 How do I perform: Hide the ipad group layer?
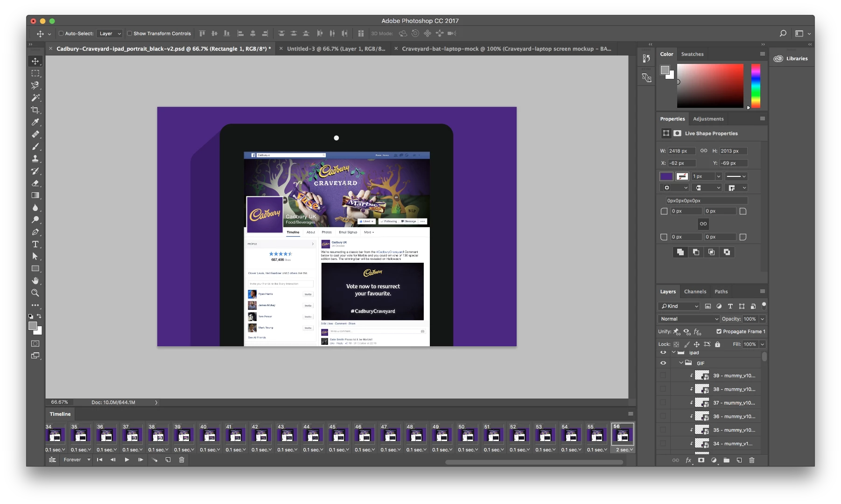663,353
